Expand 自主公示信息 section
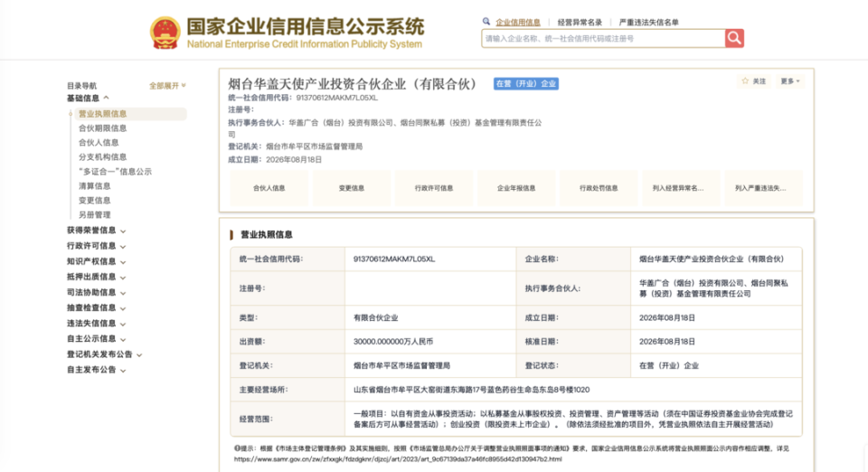The width and height of the screenshot is (868, 472). pyautogui.click(x=97, y=339)
